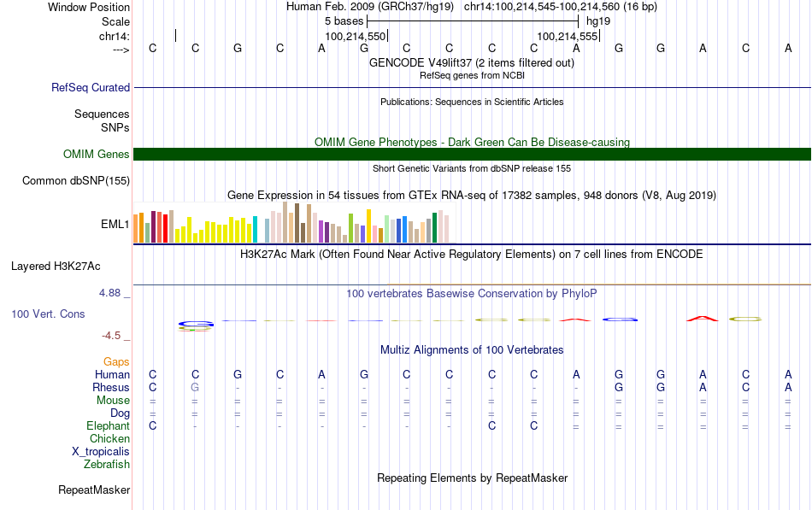Click the 'OMIM Gene Phenotypes' green track title
The image size is (812, 510).
[472, 142]
